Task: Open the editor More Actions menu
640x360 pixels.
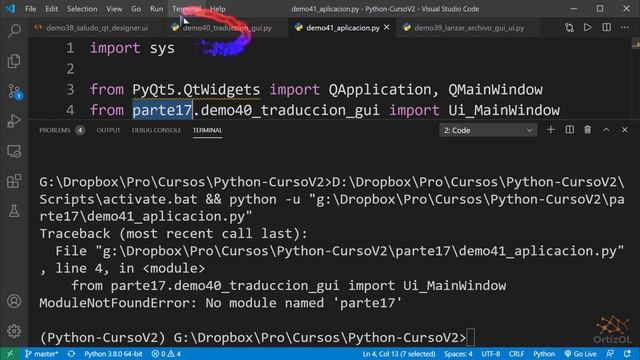Action: pyautogui.click(x=625, y=27)
